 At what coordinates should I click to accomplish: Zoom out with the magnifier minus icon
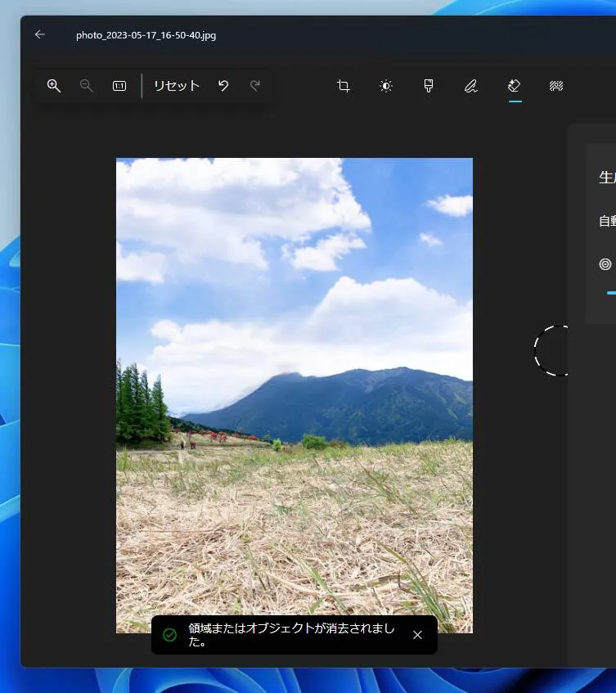(86, 86)
